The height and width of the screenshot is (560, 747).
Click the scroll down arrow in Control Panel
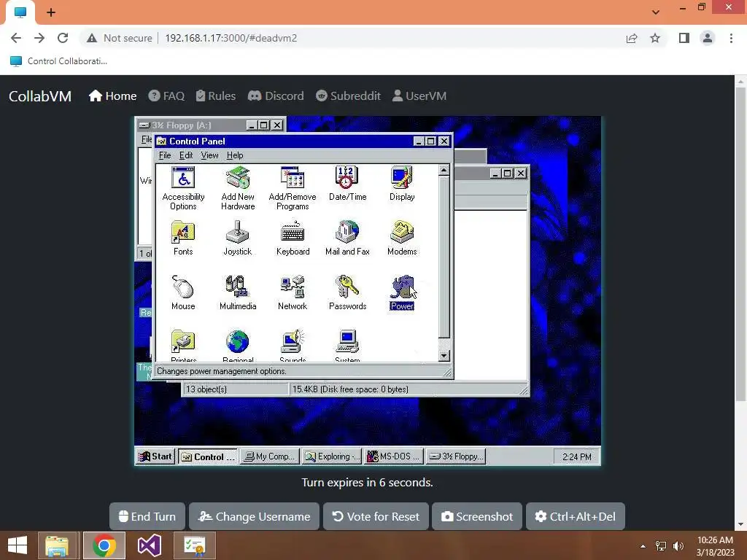(444, 356)
